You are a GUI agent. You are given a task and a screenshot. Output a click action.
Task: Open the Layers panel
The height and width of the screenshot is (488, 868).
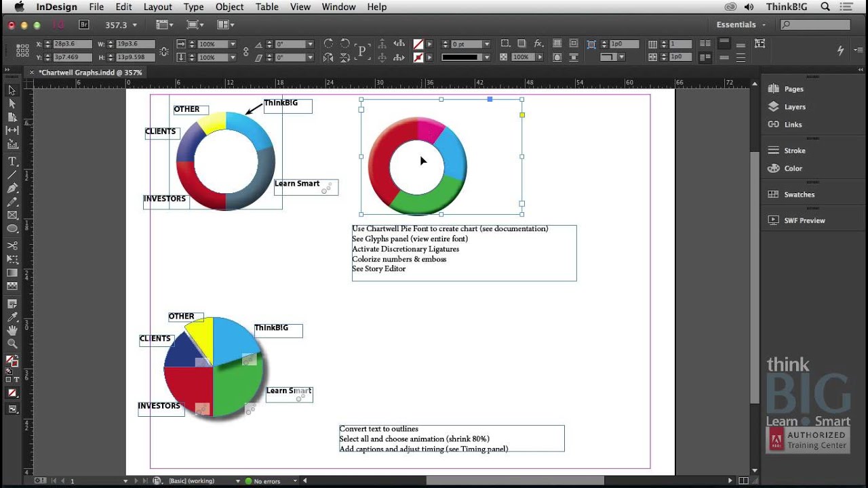click(795, 106)
